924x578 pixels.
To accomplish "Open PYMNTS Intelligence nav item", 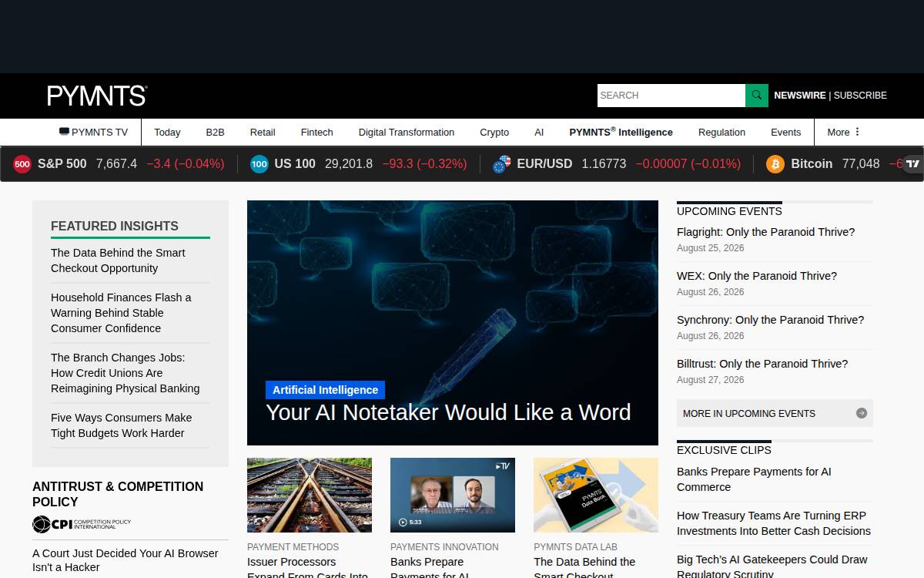I will click(x=621, y=132).
